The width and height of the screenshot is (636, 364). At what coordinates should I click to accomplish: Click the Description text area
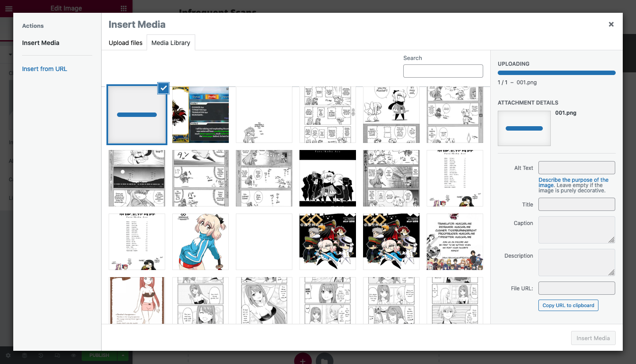pos(577,262)
